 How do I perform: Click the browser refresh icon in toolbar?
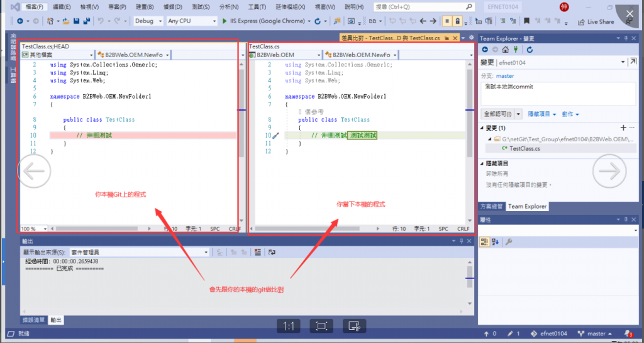(x=319, y=21)
